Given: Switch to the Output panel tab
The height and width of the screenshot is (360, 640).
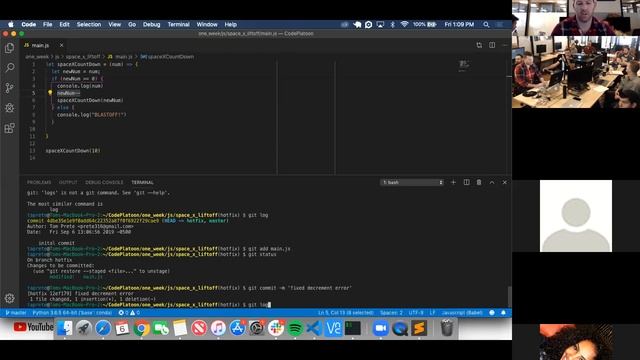Looking at the screenshot, I should click(68, 182).
